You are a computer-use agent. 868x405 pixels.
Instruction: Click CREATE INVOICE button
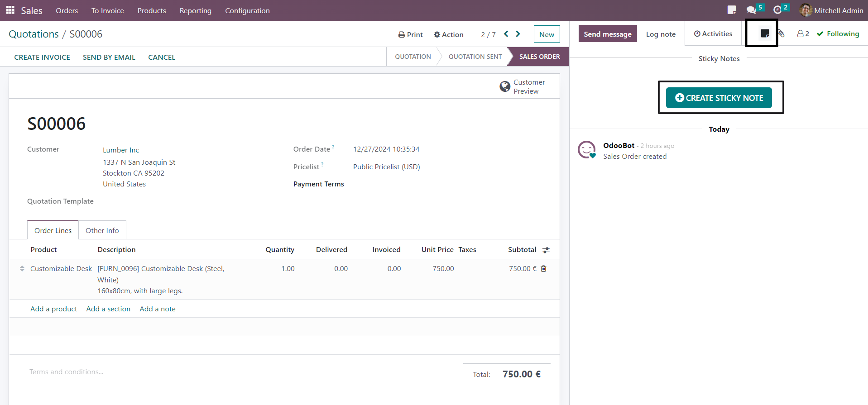pos(42,57)
